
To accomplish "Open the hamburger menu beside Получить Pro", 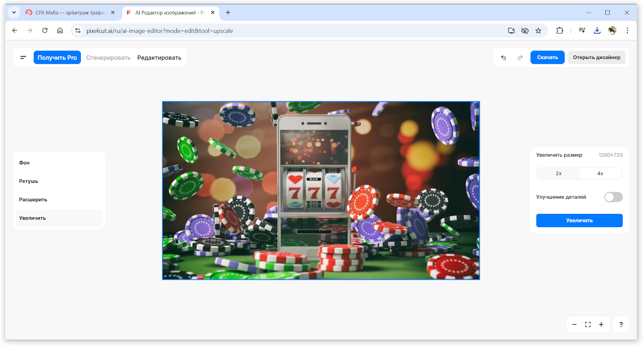I will tap(23, 57).
